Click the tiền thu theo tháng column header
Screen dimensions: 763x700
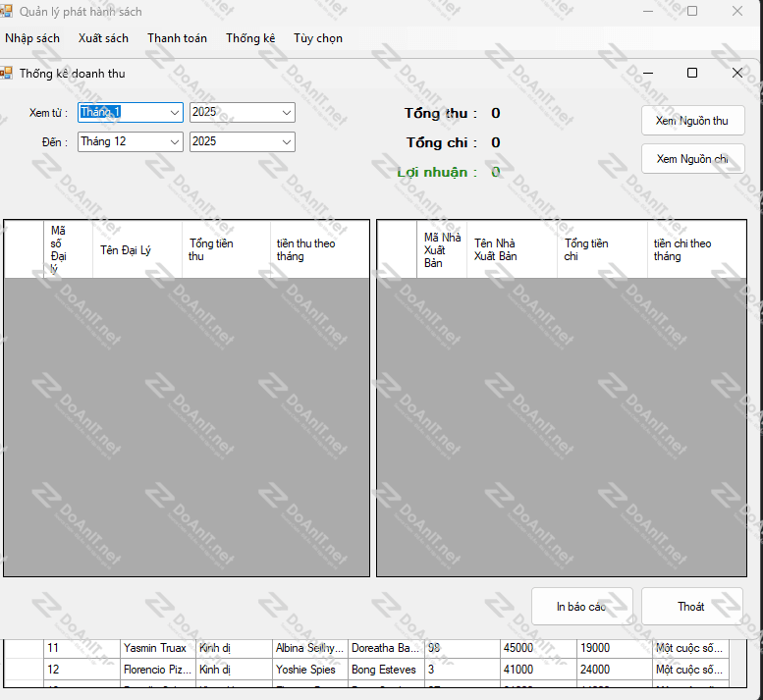pos(320,249)
